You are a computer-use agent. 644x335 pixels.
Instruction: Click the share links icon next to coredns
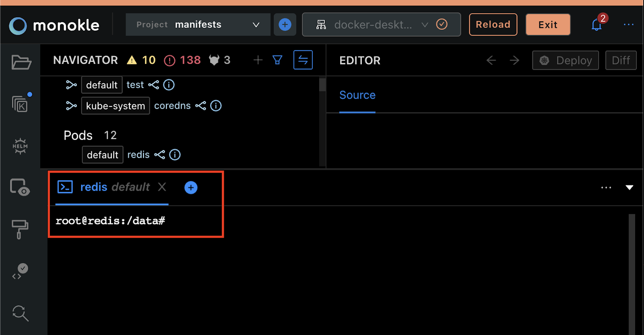(200, 106)
